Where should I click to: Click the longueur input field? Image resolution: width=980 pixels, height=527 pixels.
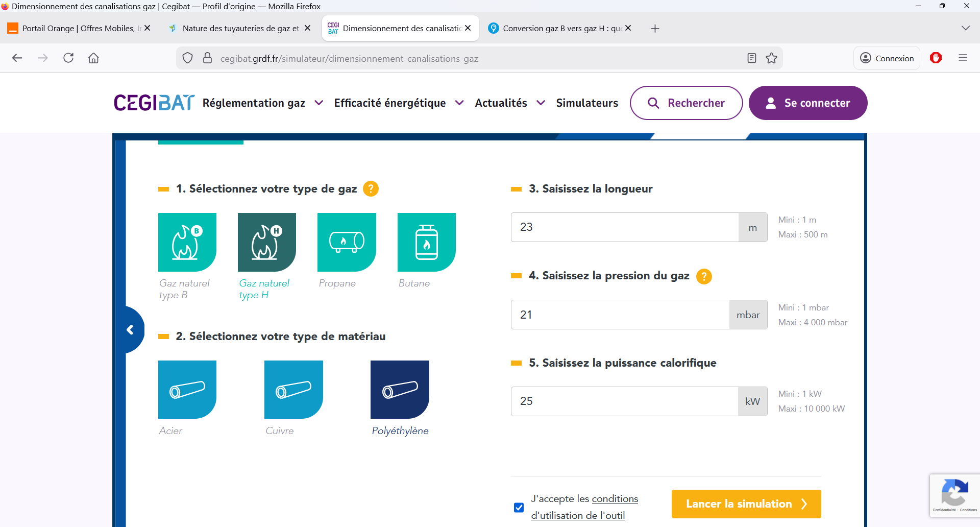pos(624,227)
